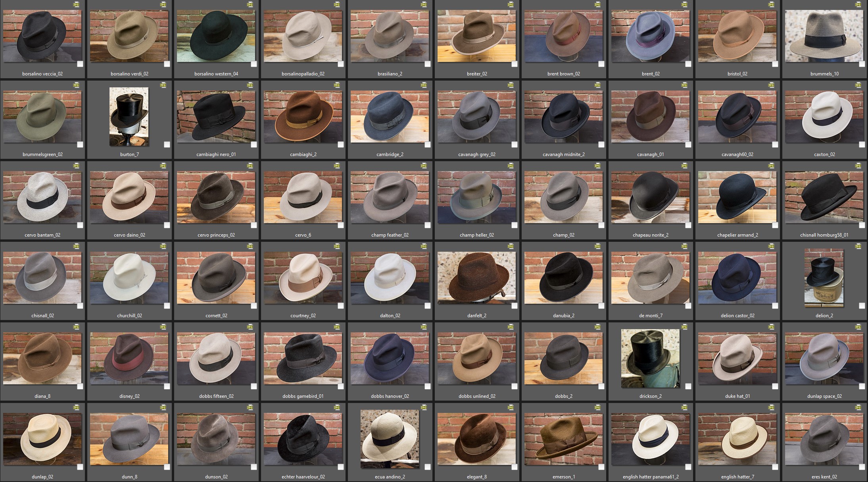This screenshot has height=482, width=868.
Task: Select the brent_02 blue hat thumbnail
Action: [650, 36]
